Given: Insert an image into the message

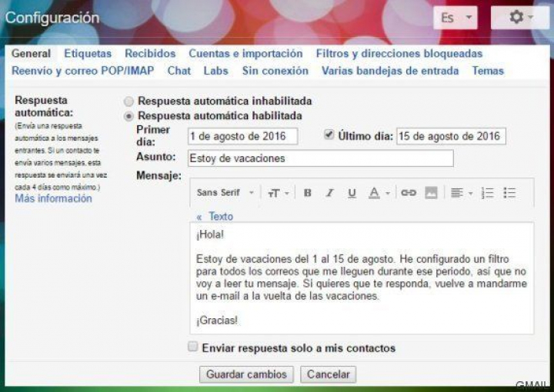Looking at the screenshot, I should [x=431, y=193].
